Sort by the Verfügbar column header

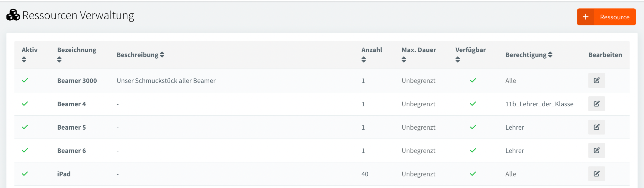pos(458,59)
